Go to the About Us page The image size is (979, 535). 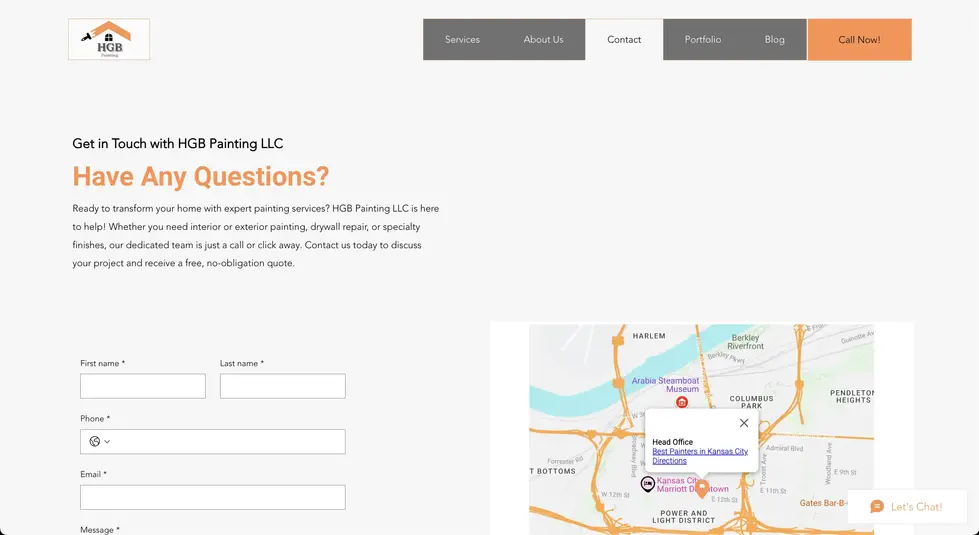(543, 39)
